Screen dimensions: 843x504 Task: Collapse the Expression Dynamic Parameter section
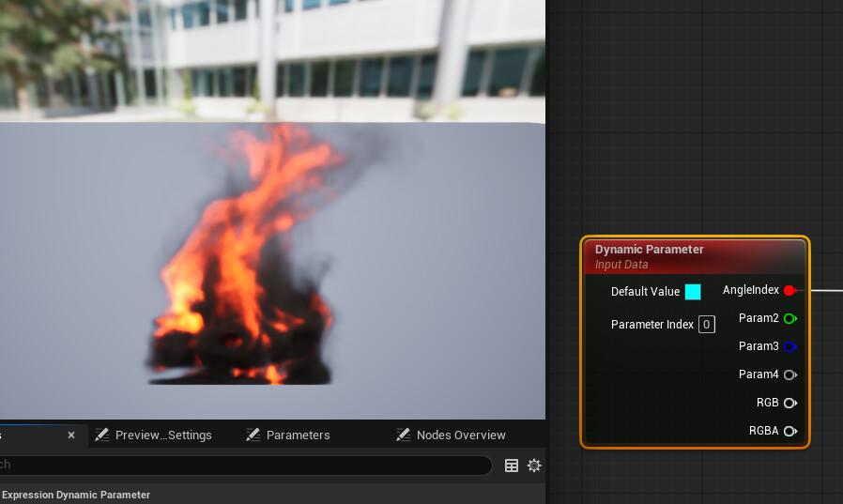point(75,495)
